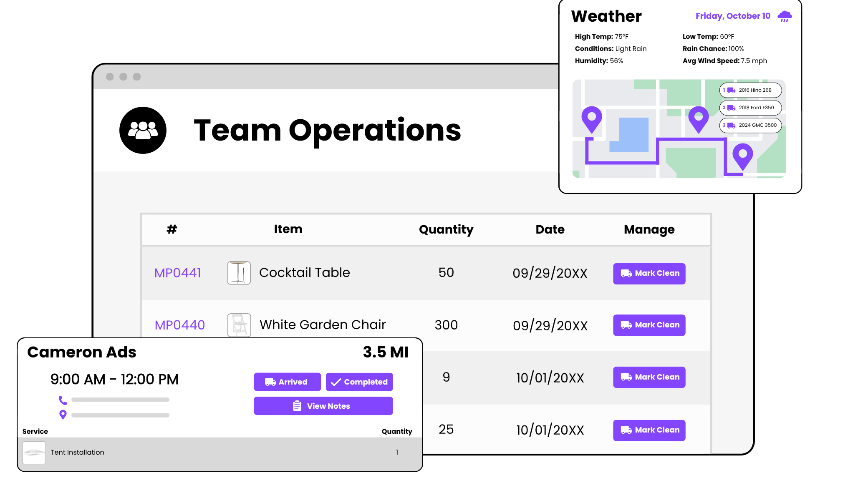Screen dimensions: 868x488
Task: Select the Avg Wind Speed 7.5 mph value
Action: (754, 61)
